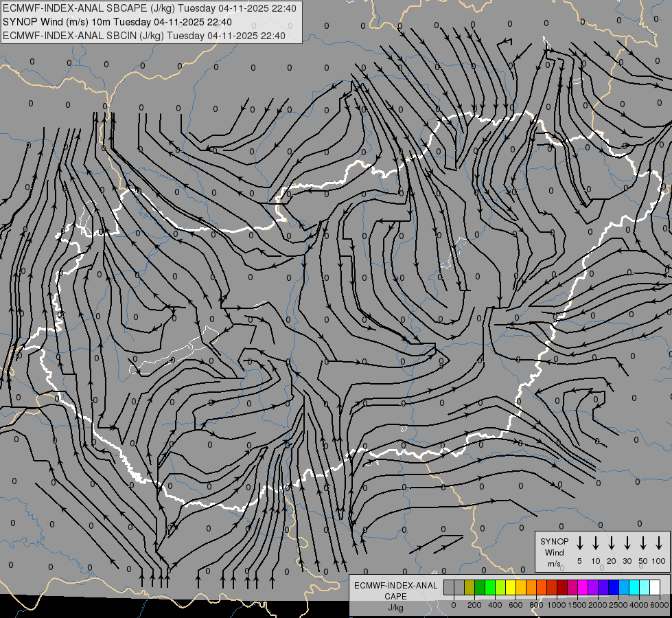The height and width of the screenshot is (618, 672).
Task: Select the dark green CAPE swatch
Action: [480, 588]
